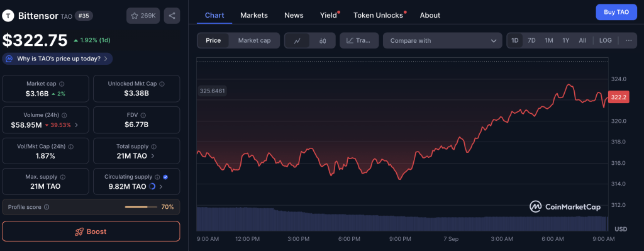Switch chart to Market cap view

click(x=254, y=40)
